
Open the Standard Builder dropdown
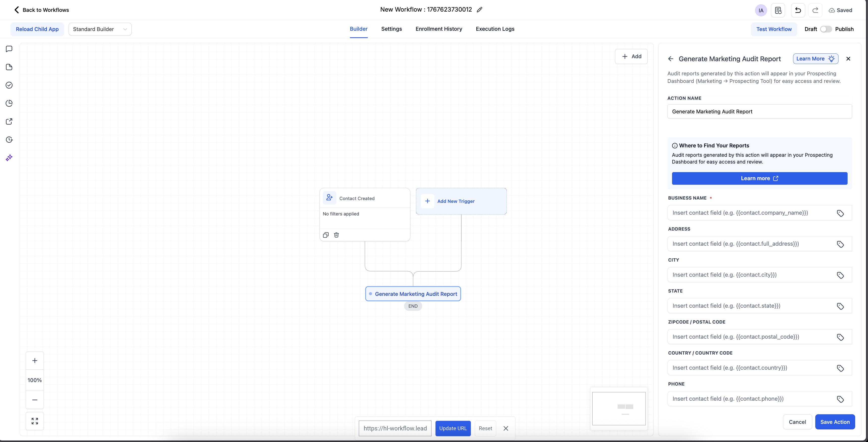pyautogui.click(x=100, y=29)
